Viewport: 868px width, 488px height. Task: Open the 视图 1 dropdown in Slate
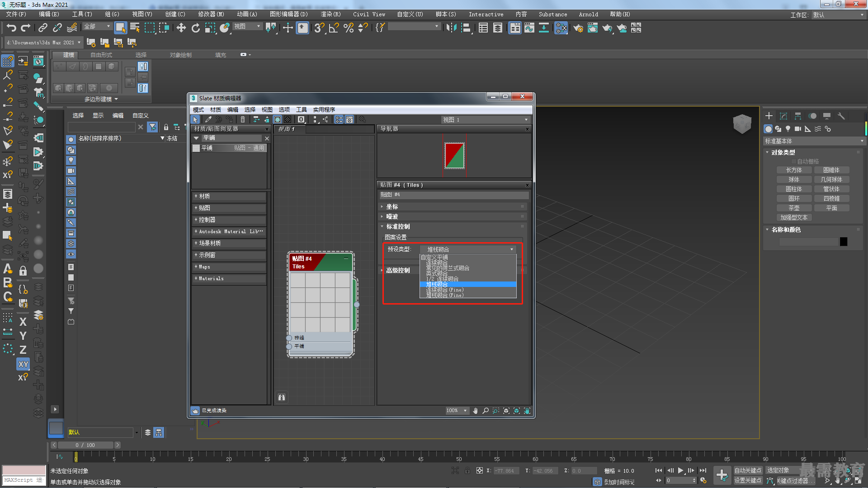pos(485,120)
